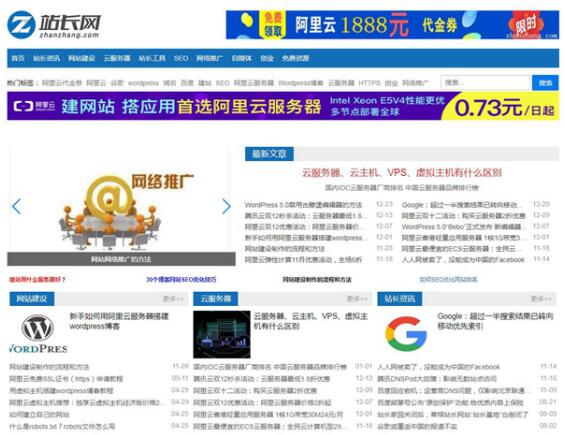This screenshot has height=435, width=565.
Task: Open the 30个博客网站SEO优化技巧 link
Action: click(x=181, y=279)
